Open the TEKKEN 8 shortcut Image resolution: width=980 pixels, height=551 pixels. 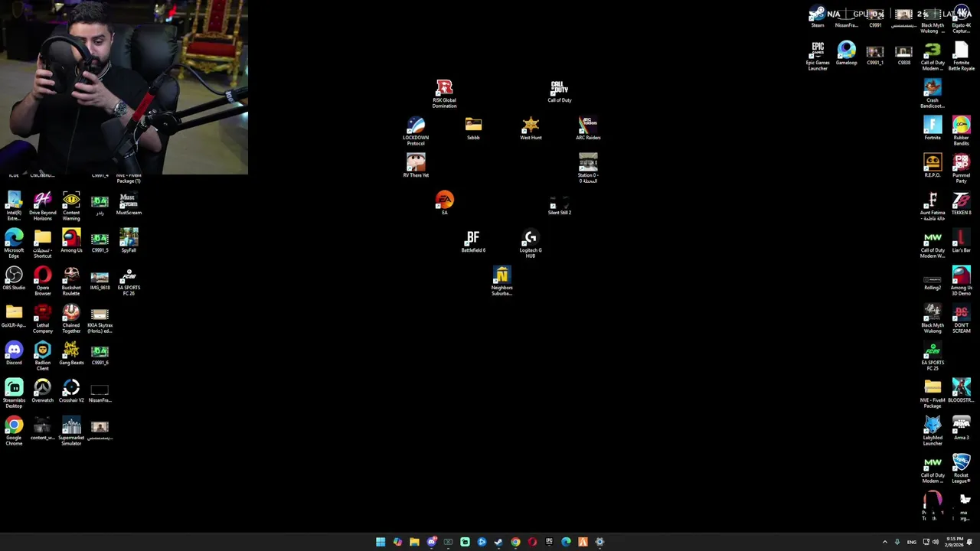tap(961, 204)
